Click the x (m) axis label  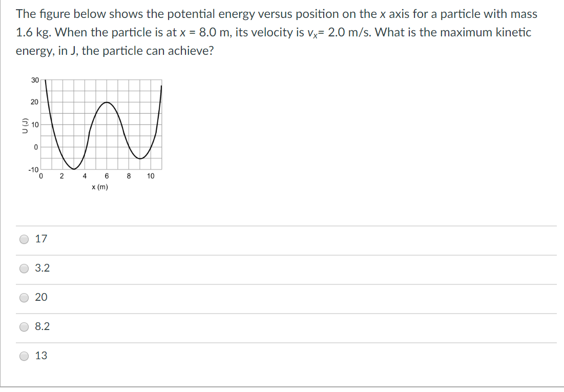[x=99, y=187]
